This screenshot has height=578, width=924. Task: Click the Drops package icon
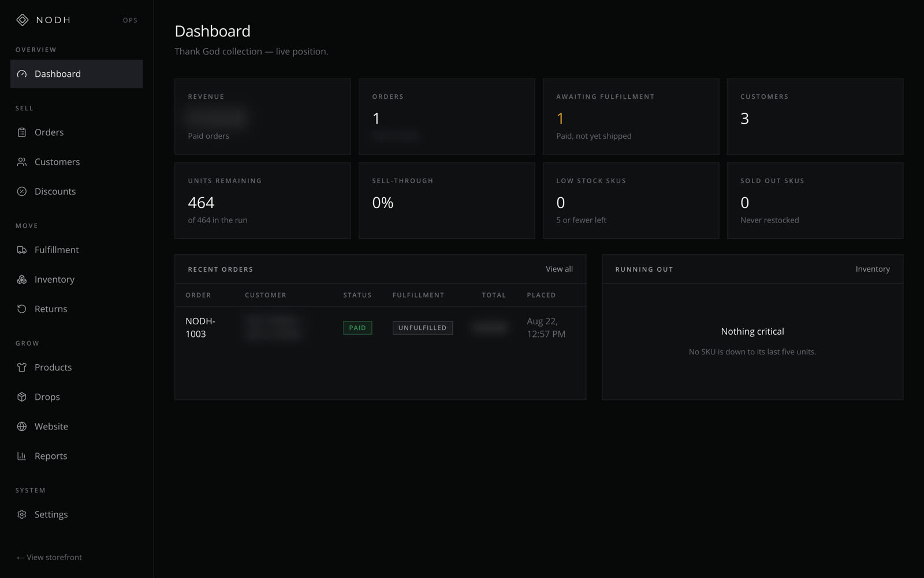[x=22, y=397]
